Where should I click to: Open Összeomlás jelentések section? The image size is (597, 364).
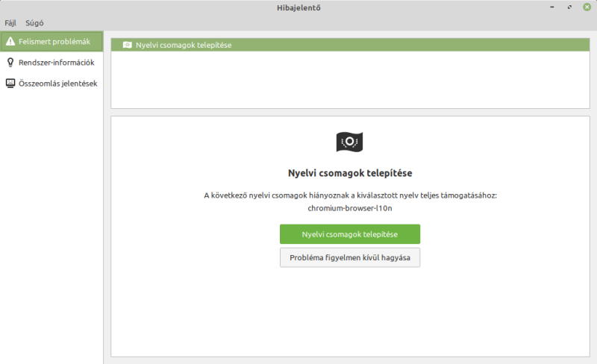pos(51,84)
